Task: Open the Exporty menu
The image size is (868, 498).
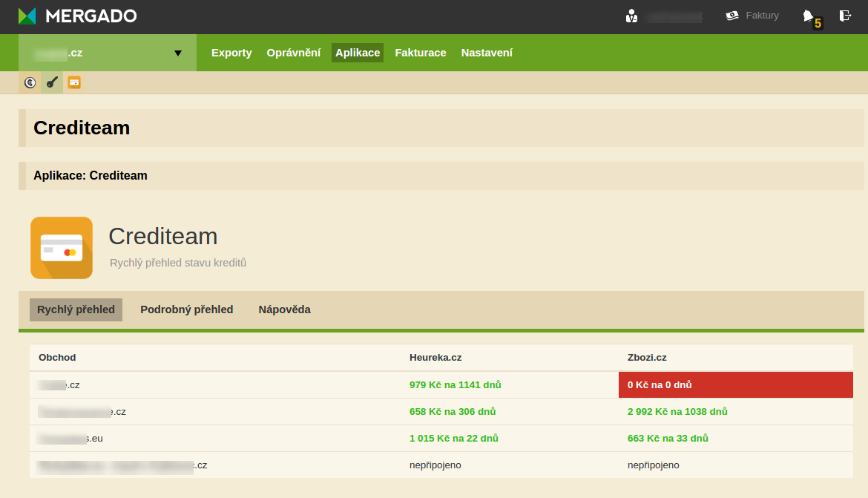Action: 231,53
